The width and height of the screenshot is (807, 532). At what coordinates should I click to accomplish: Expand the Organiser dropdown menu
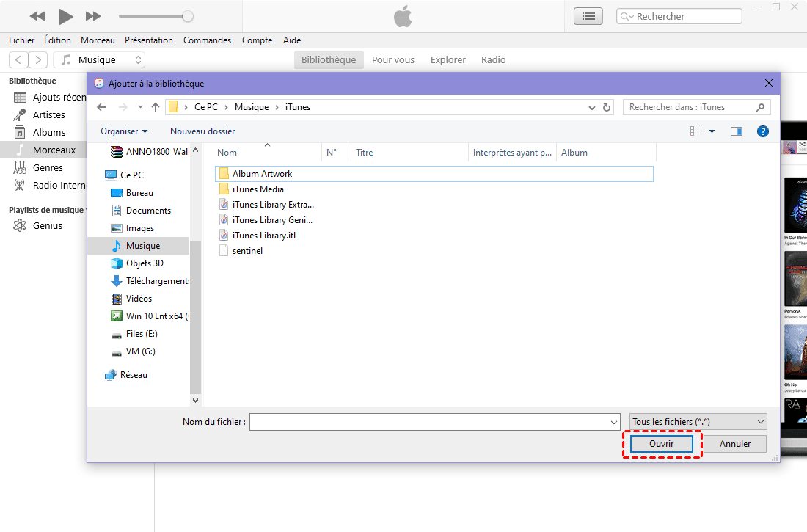[x=124, y=131]
